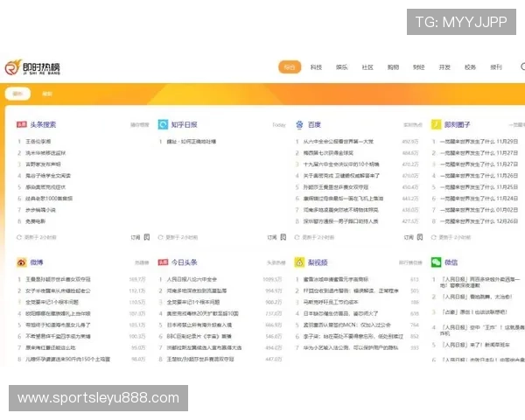Screen dimensions: 525x420
Task: Switch to the 娱乐 category tab
Action: point(341,67)
